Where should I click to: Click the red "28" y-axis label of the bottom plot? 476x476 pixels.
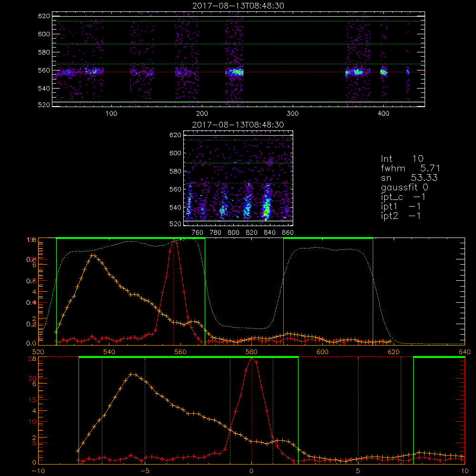[x=32, y=359]
